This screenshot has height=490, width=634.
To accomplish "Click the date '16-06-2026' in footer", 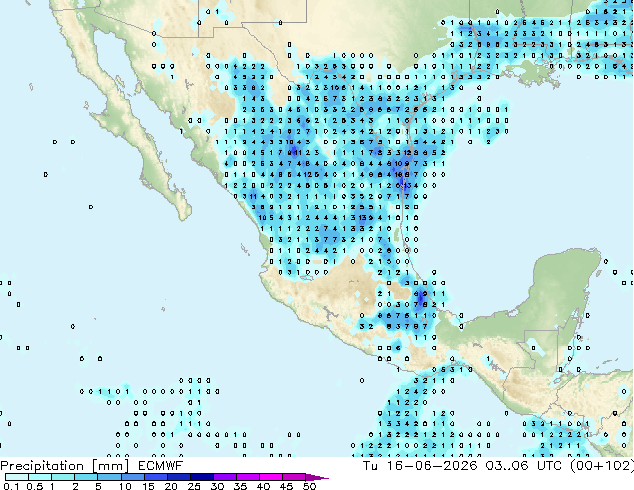I will point(431,466).
